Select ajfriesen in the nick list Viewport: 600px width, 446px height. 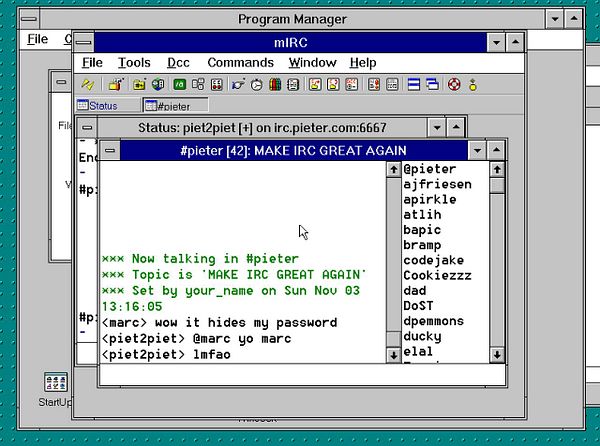click(437, 184)
